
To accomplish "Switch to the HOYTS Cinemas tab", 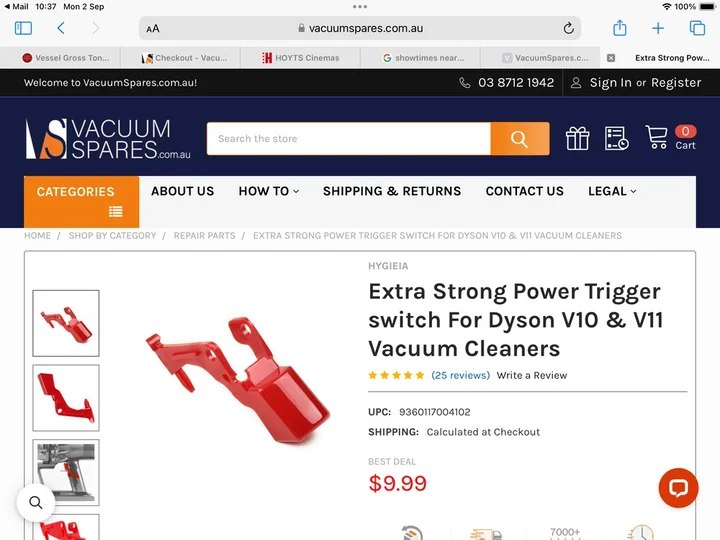I will coord(301,58).
